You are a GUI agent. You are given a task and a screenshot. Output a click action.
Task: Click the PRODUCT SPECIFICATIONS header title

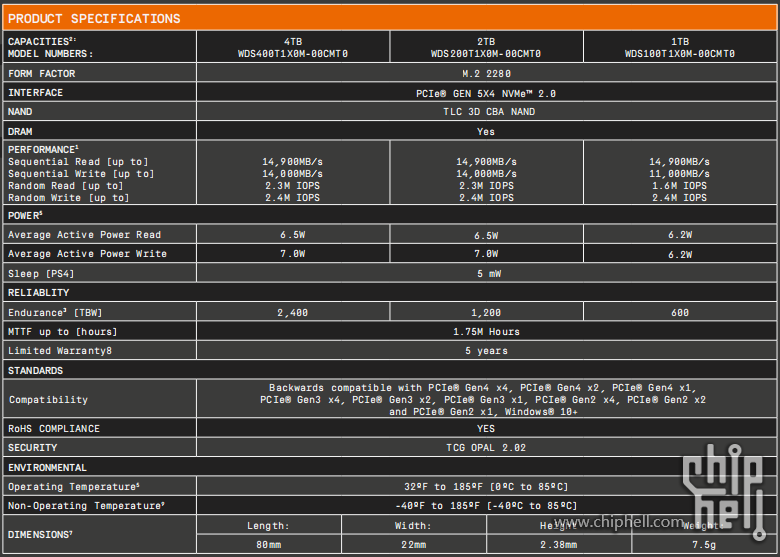(x=94, y=19)
